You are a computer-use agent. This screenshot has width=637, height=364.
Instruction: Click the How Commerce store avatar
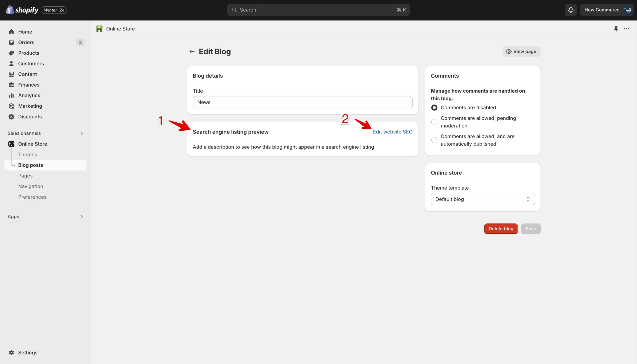point(627,10)
